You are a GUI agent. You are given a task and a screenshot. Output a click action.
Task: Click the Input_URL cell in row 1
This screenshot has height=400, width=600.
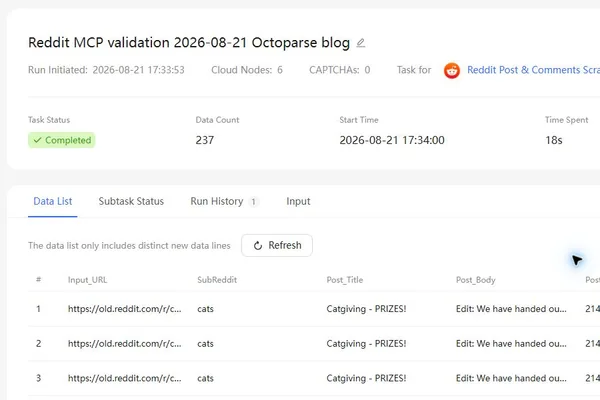tap(125, 309)
